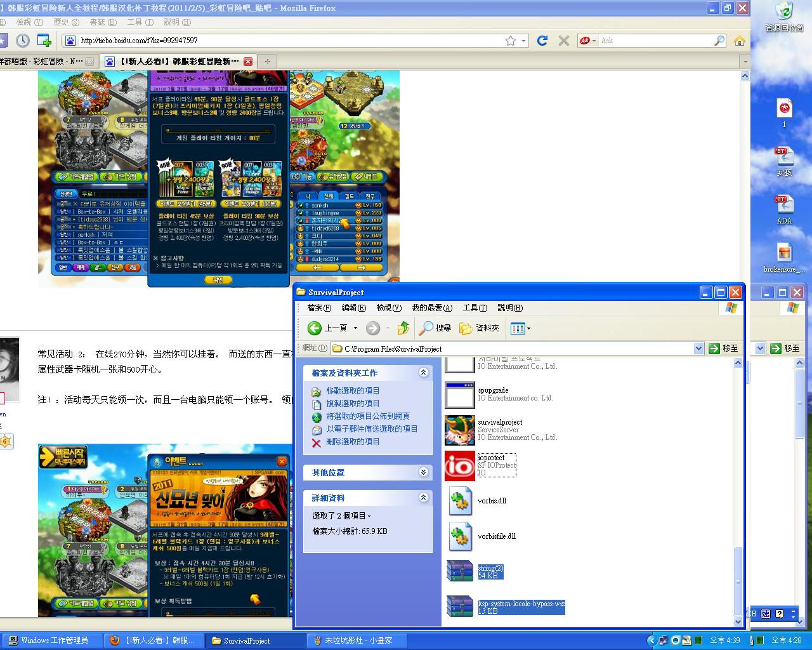Expand the 其他位置 panel

pyautogui.click(x=424, y=472)
